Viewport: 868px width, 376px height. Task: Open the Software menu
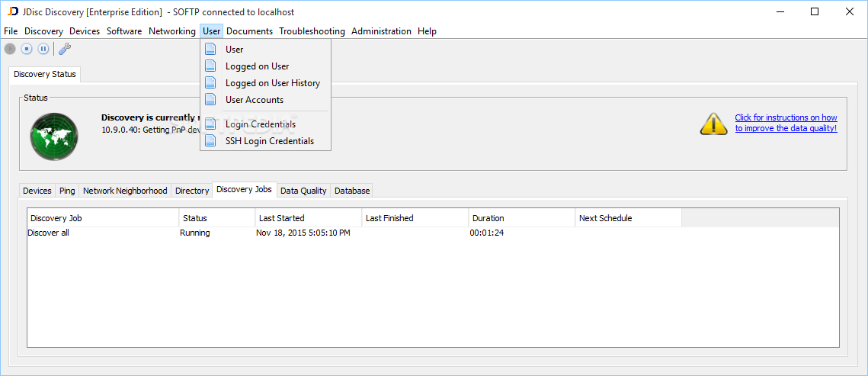pos(124,31)
